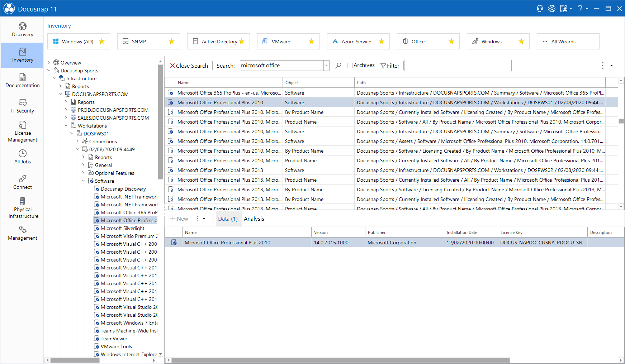Start the SNMP wizard

[x=148, y=42]
